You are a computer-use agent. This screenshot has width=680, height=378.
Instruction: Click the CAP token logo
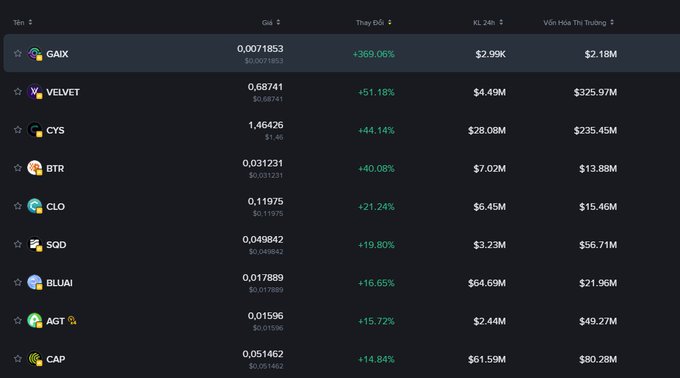click(35, 359)
